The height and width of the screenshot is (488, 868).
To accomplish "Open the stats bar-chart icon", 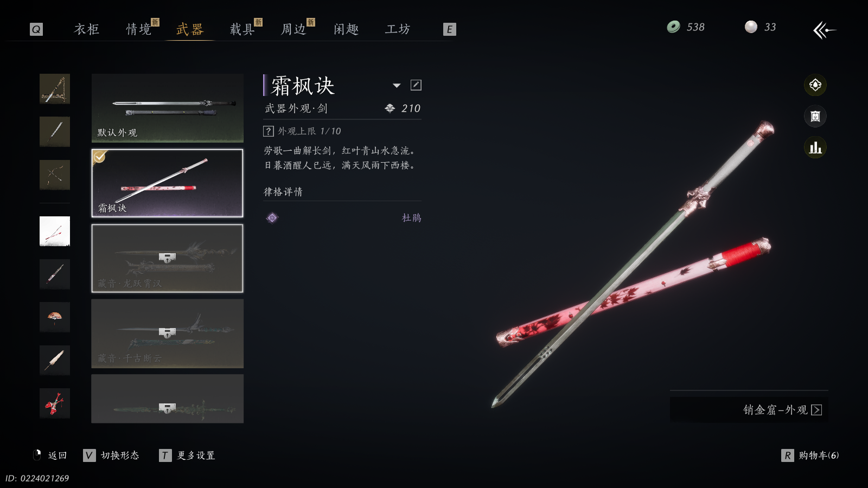I will pyautogui.click(x=815, y=147).
